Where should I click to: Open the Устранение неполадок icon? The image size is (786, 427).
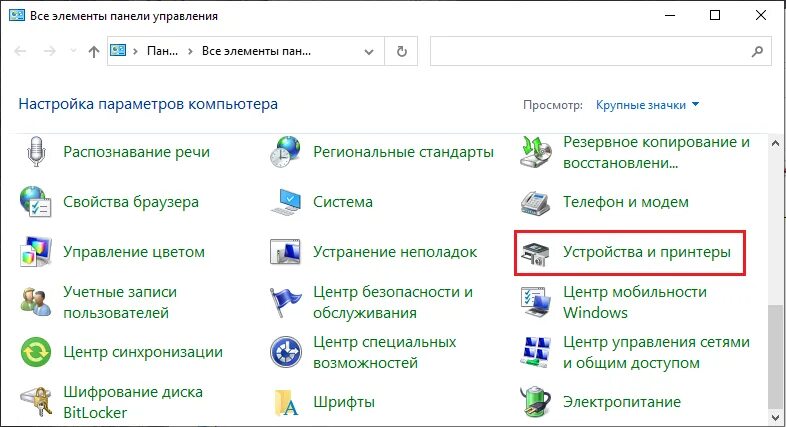pos(285,252)
